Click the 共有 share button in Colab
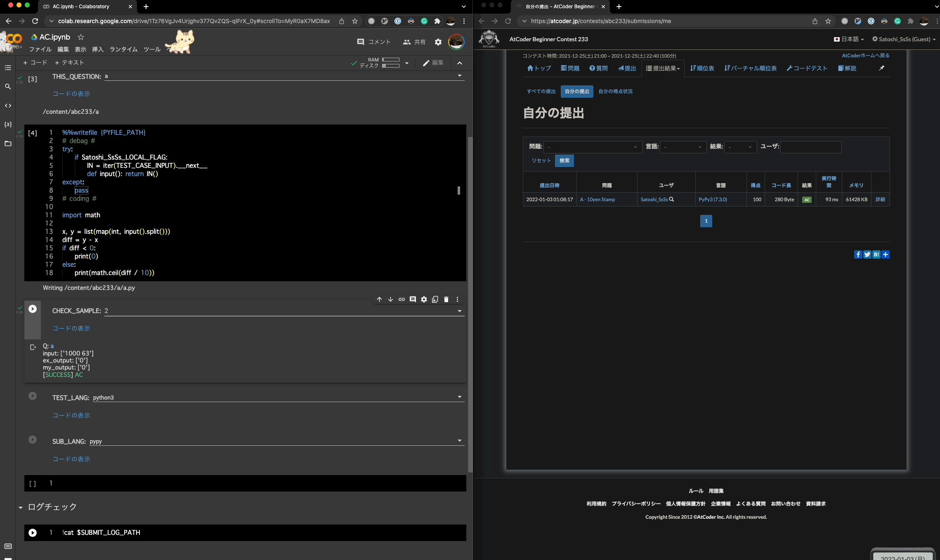Screen dimensions: 940x560 [414, 42]
